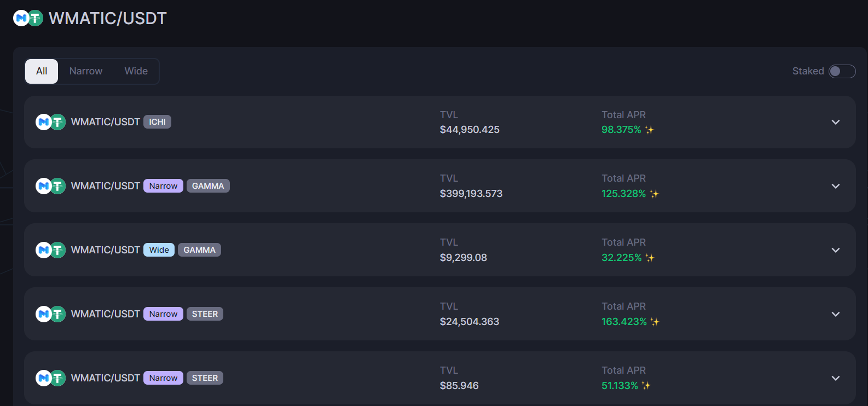Expand the Narrow GAMMA pool row chevron
The width and height of the screenshot is (868, 406).
tap(836, 186)
